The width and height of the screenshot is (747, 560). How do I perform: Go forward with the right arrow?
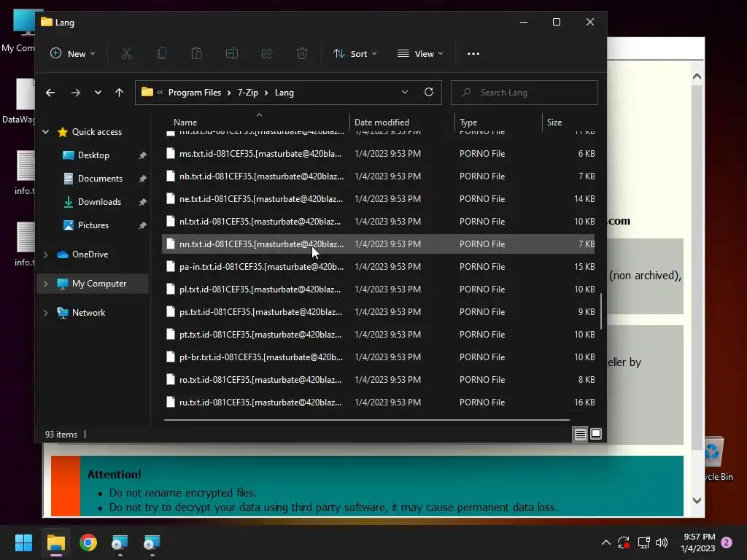76,93
